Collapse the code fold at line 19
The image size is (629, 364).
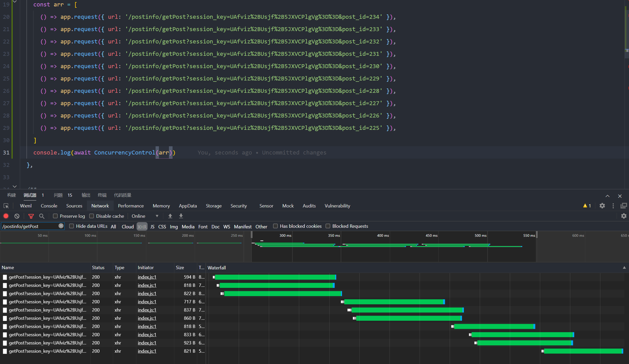click(15, 2)
